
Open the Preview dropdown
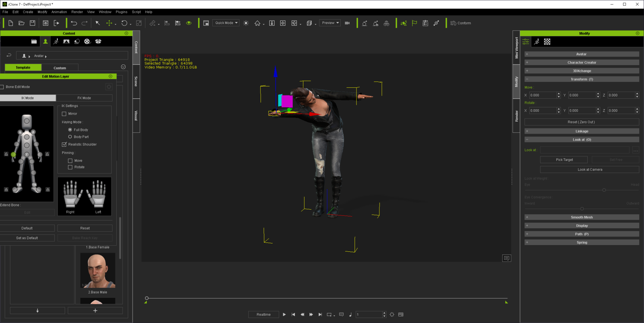tap(330, 23)
